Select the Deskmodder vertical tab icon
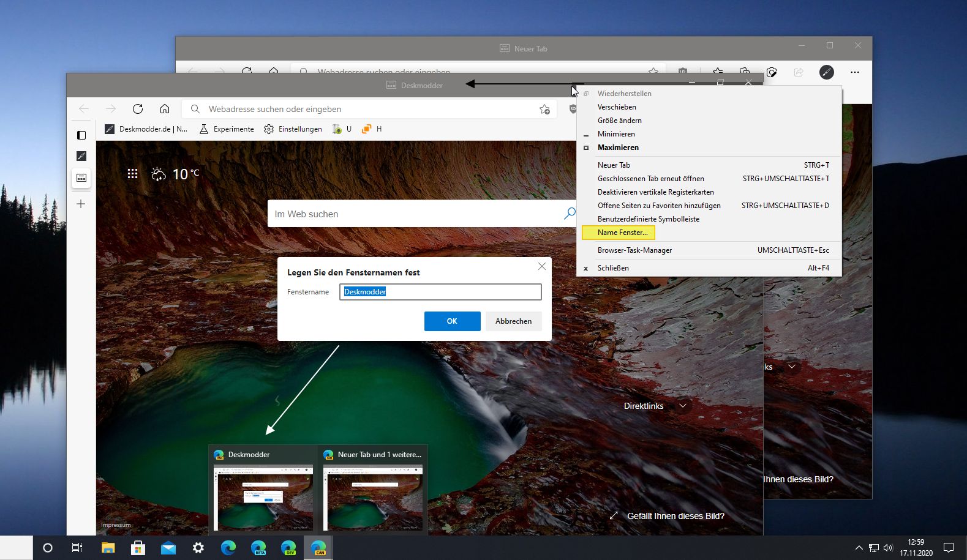 tap(81, 156)
